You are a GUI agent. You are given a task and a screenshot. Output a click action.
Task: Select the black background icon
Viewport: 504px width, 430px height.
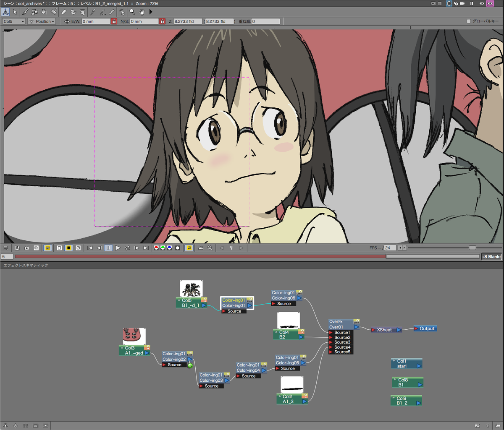(68, 248)
